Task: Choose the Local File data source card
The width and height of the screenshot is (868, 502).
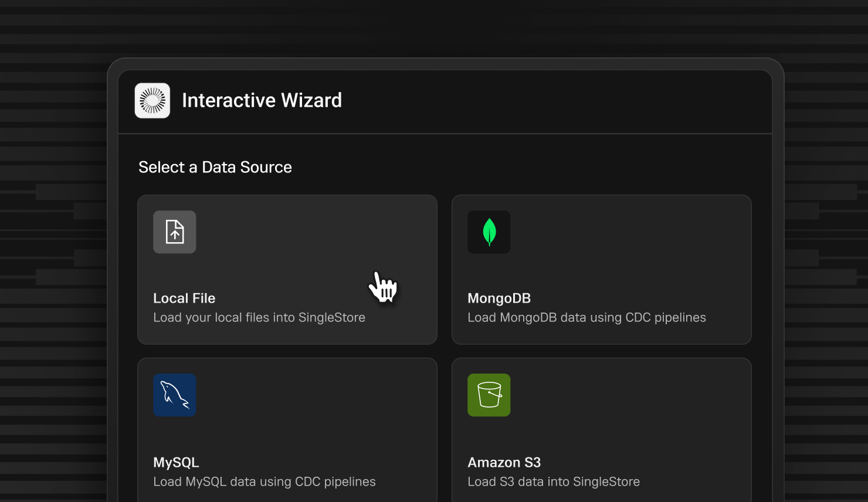Action: [x=287, y=269]
